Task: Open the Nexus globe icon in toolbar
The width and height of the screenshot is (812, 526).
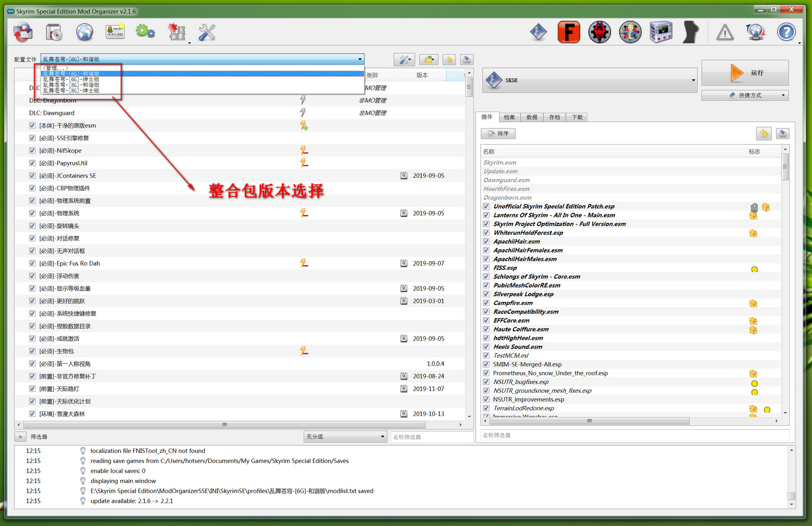Action: (x=85, y=32)
